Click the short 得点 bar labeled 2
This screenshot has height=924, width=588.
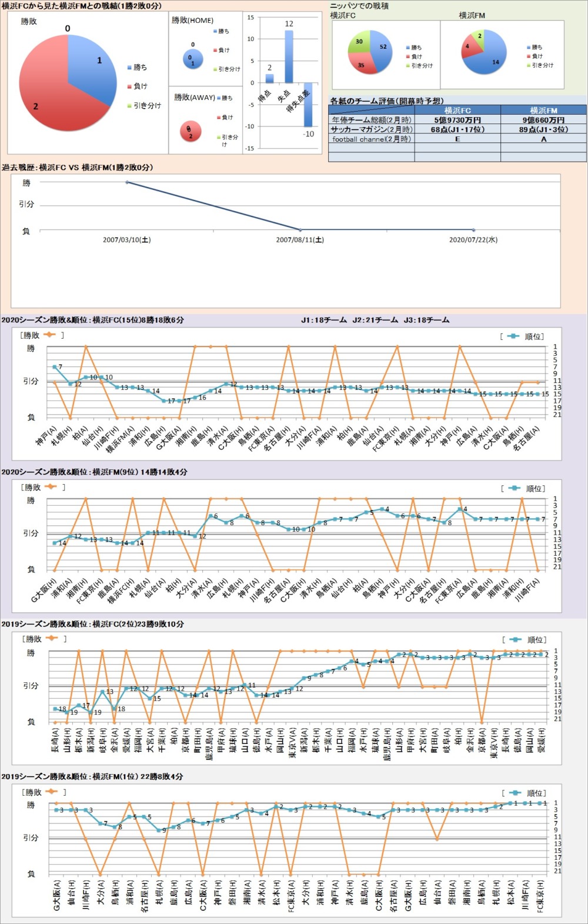[x=269, y=78]
